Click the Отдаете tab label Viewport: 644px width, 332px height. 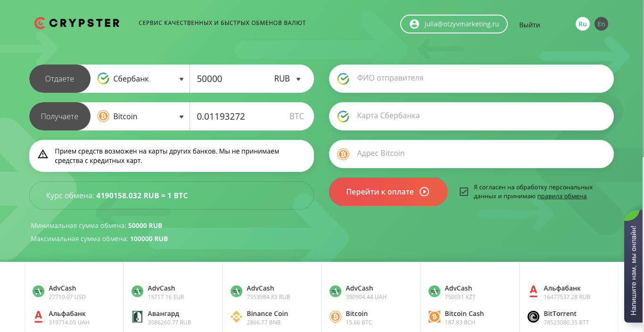(59, 79)
